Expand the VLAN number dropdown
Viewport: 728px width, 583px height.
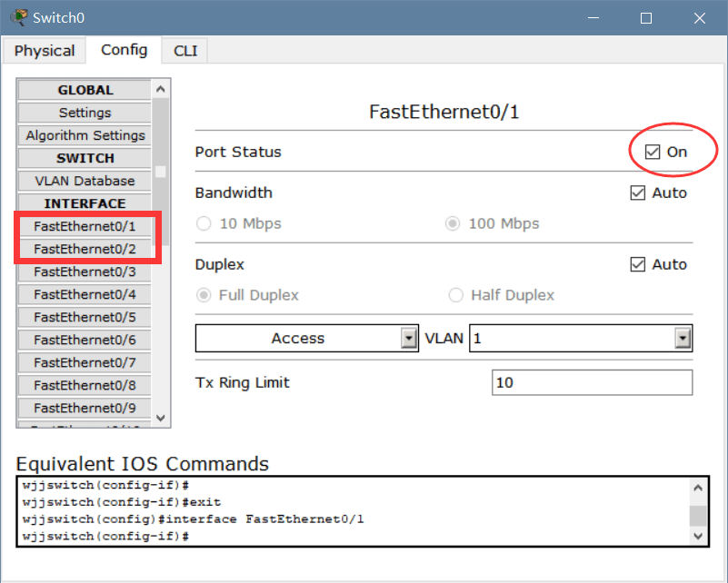683,339
